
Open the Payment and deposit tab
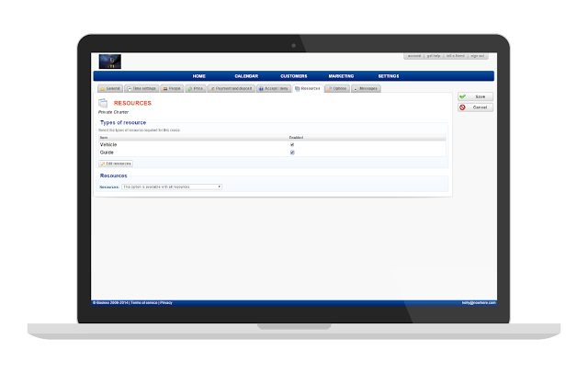(x=231, y=88)
